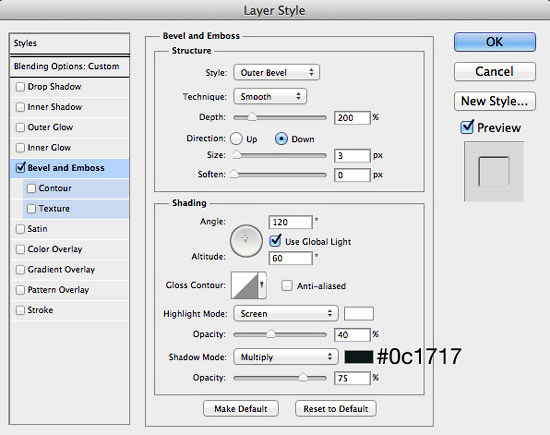Image resolution: width=550 pixels, height=435 pixels.
Task: Select the Satin label row
Action: pos(69,229)
